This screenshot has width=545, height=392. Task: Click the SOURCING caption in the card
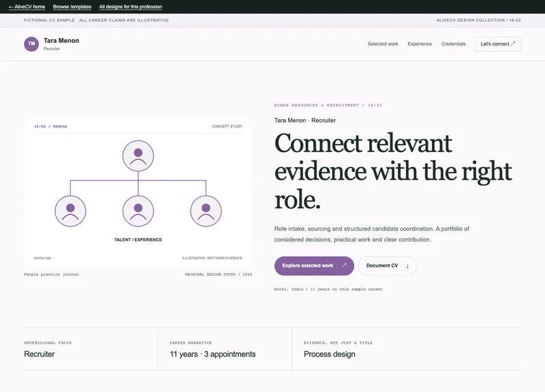(x=42, y=258)
